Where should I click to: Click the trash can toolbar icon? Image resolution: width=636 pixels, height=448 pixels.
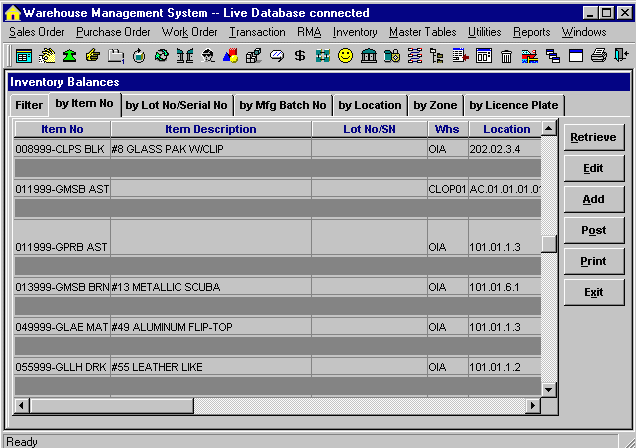click(x=506, y=56)
